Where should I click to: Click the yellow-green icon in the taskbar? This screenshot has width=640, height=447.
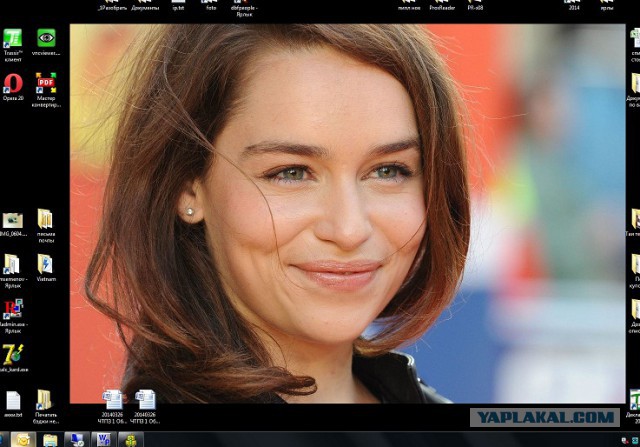click(130, 439)
